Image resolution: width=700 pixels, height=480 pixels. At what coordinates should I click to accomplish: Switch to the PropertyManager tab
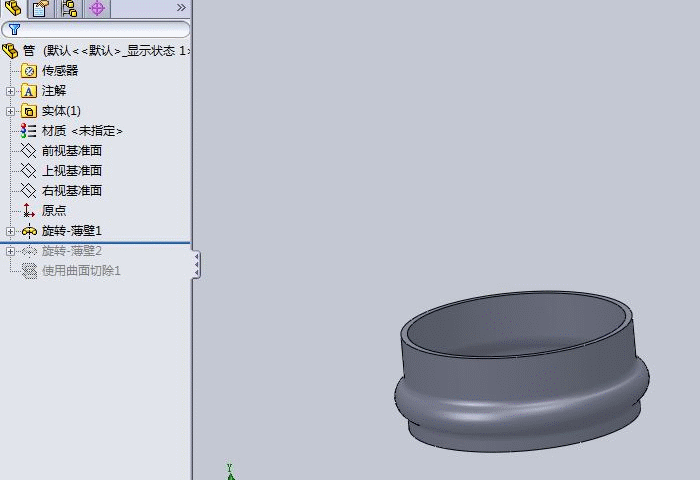tap(41, 8)
